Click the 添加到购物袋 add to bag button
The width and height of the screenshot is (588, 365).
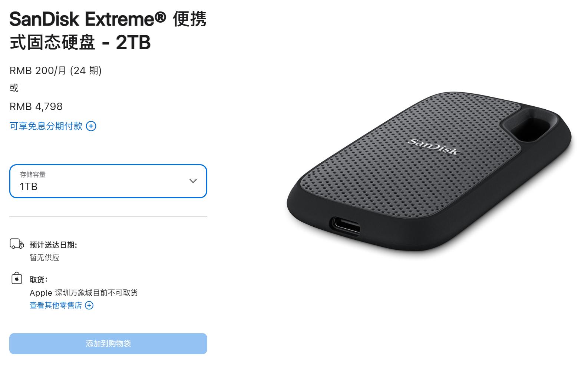click(x=108, y=344)
